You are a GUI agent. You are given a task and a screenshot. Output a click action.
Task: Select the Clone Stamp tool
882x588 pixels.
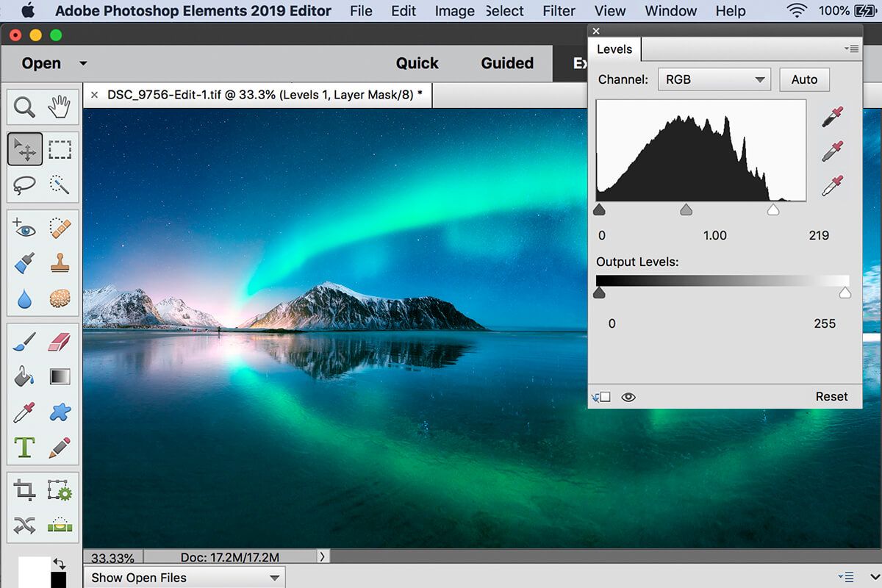click(60, 261)
